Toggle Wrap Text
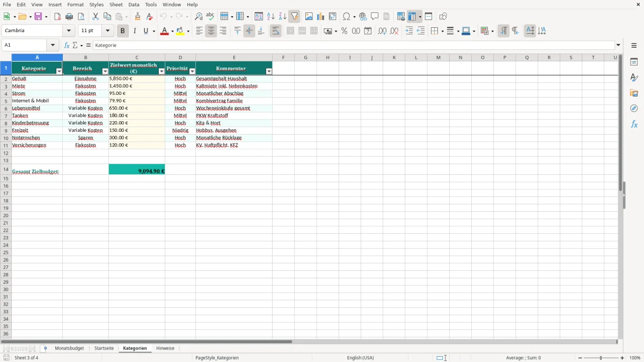This screenshot has height=362, width=644. coord(275,31)
